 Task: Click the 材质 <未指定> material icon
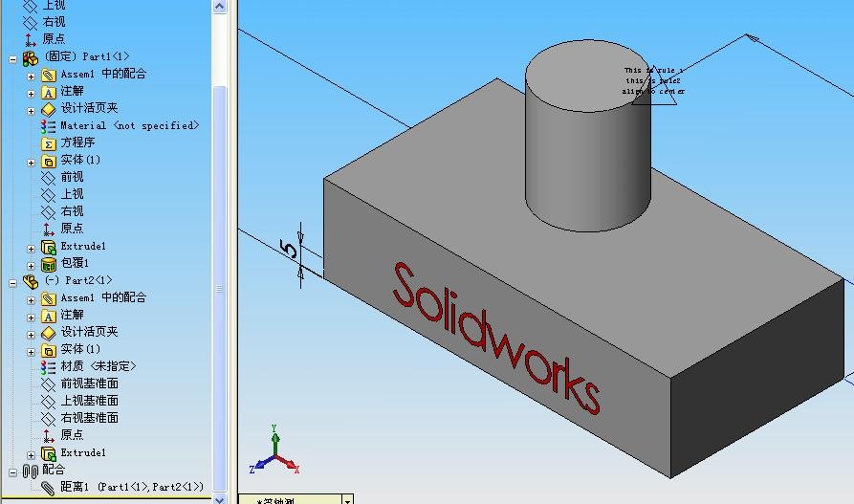pos(48,367)
